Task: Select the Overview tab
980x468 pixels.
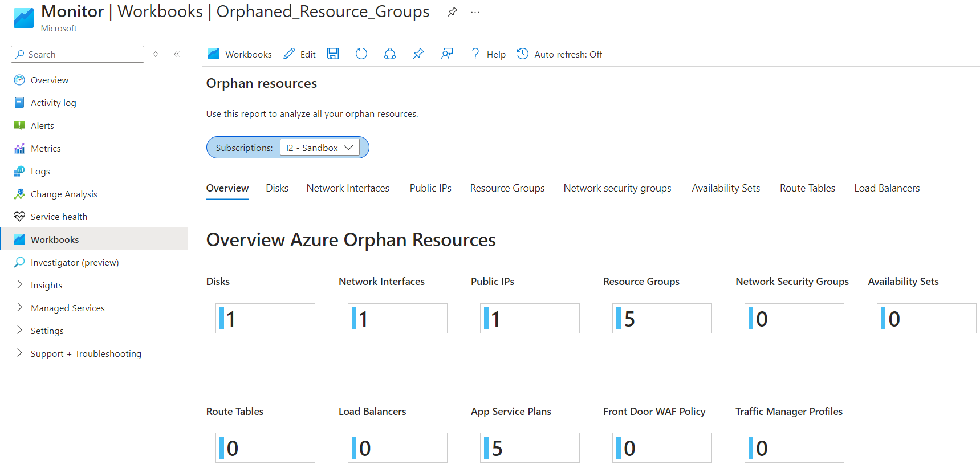Action: coord(227,188)
